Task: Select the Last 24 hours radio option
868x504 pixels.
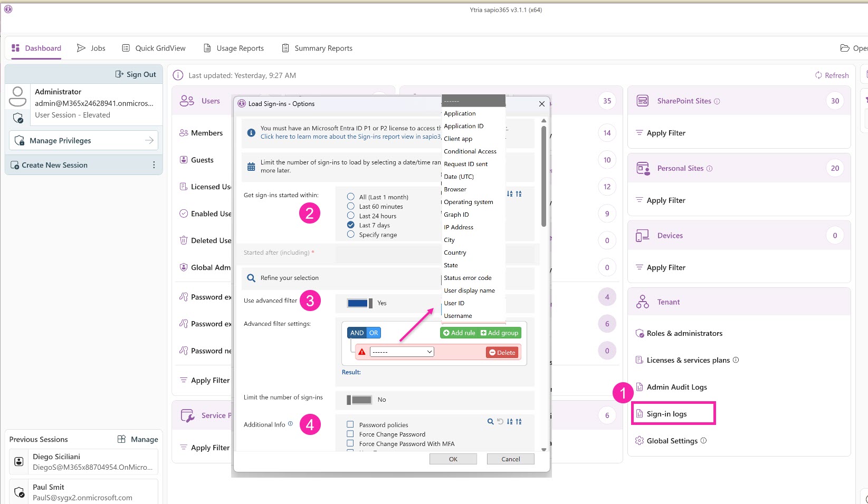Action: [350, 216]
